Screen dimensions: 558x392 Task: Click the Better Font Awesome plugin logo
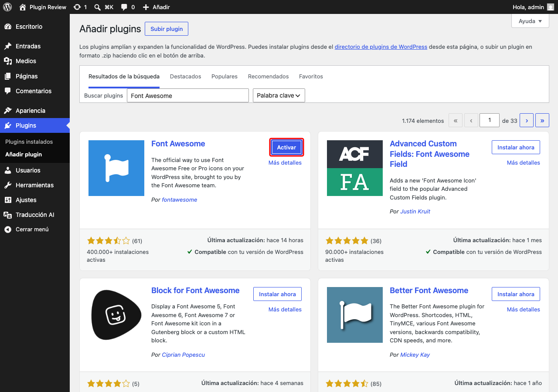[355, 315]
